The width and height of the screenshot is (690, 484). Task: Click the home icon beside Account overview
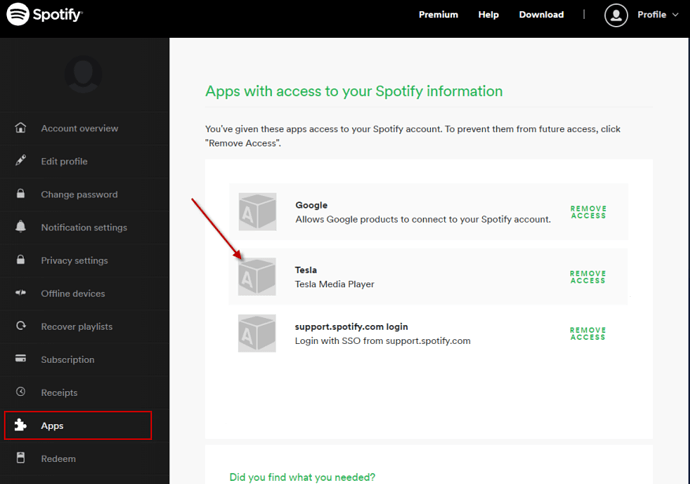[20, 128]
